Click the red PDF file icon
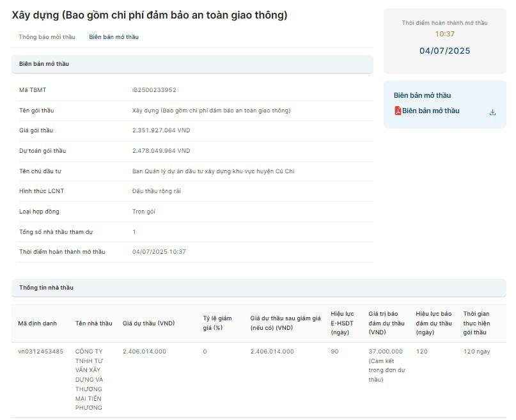This screenshot has height=420, width=516. [398, 111]
